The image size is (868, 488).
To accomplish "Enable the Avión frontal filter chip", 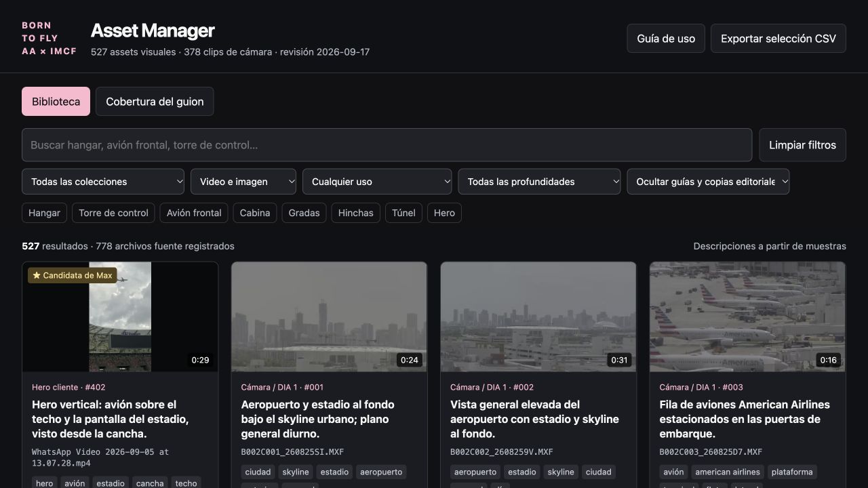I will tap(194, 213).
